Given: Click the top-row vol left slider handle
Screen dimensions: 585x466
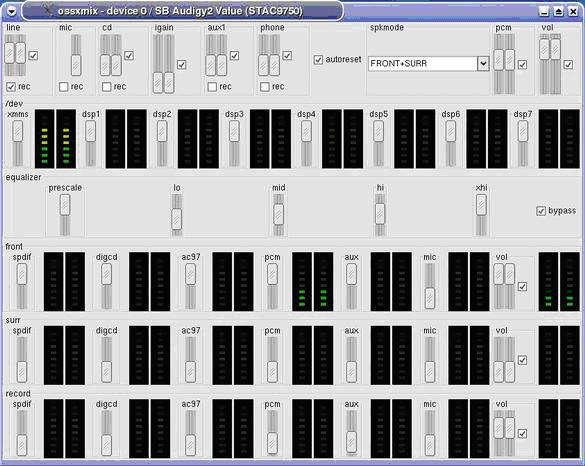Looking at the screenshot, I should [x=545, y=49].
